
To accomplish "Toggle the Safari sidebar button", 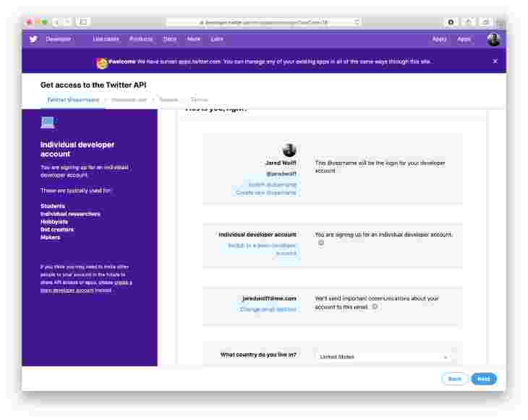I will point(83,22).
